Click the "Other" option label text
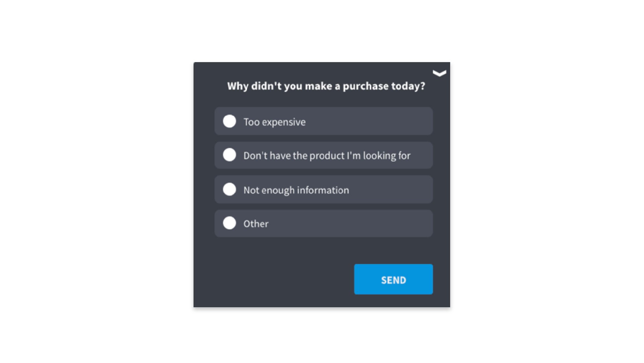Image resolution: width=644 pixels, height=363 pixels. point(256,224)
